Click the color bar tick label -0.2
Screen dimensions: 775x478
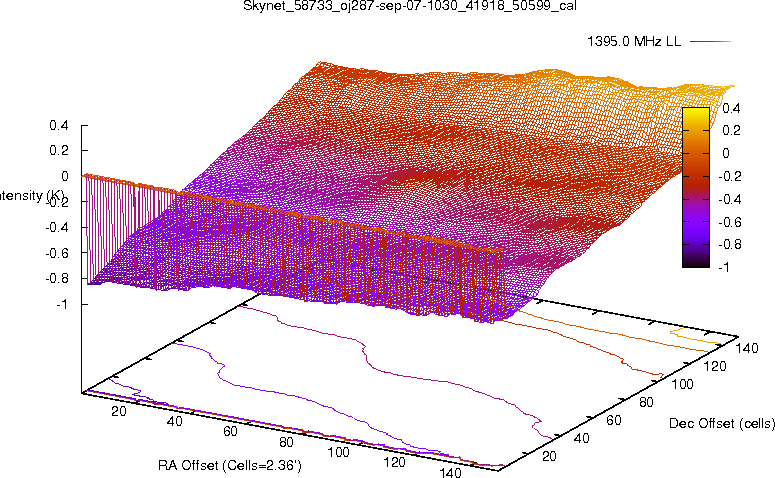(729, 176)
